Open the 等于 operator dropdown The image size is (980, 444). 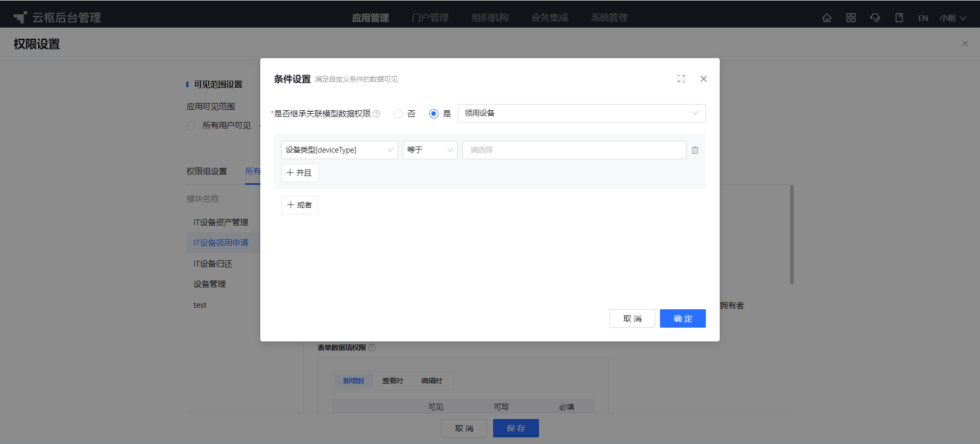(x=430, y=150)
